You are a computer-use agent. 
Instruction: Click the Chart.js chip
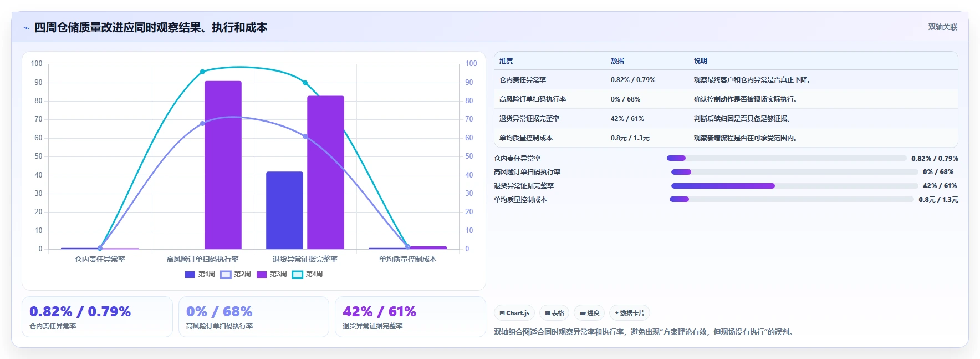[x=514, y=313]
